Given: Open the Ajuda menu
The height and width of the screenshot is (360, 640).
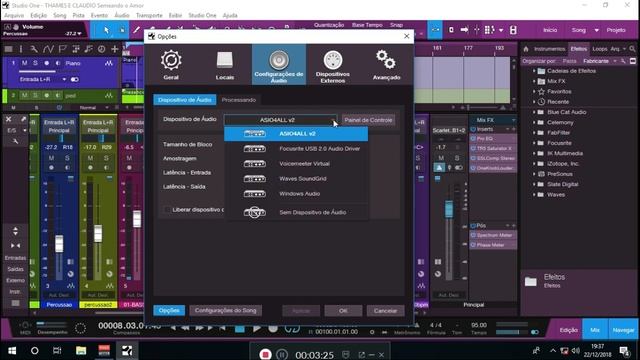Looking at the screenshot, I should 230,15.
